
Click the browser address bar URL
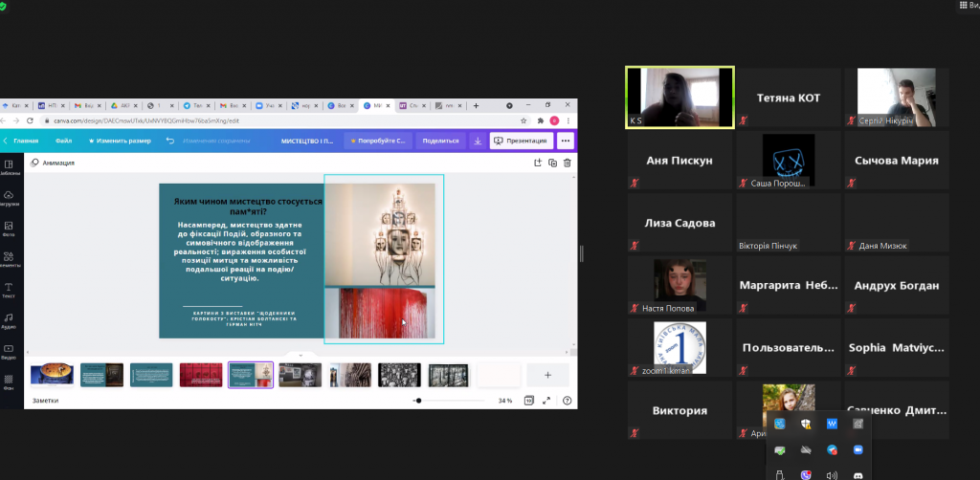point(146,120)
